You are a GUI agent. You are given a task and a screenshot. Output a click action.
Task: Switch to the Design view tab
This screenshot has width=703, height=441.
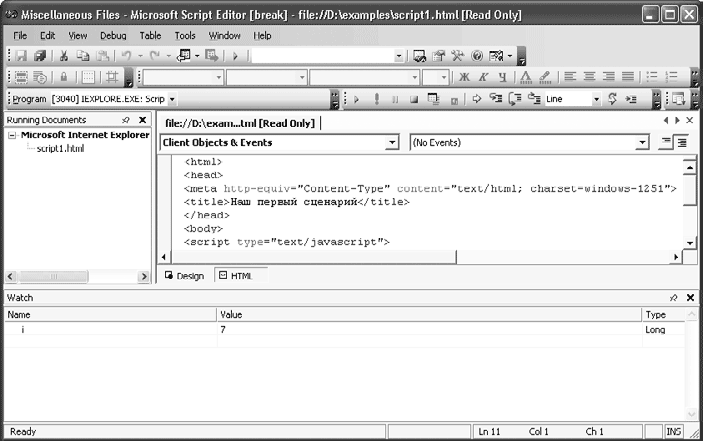coord(184,276)
